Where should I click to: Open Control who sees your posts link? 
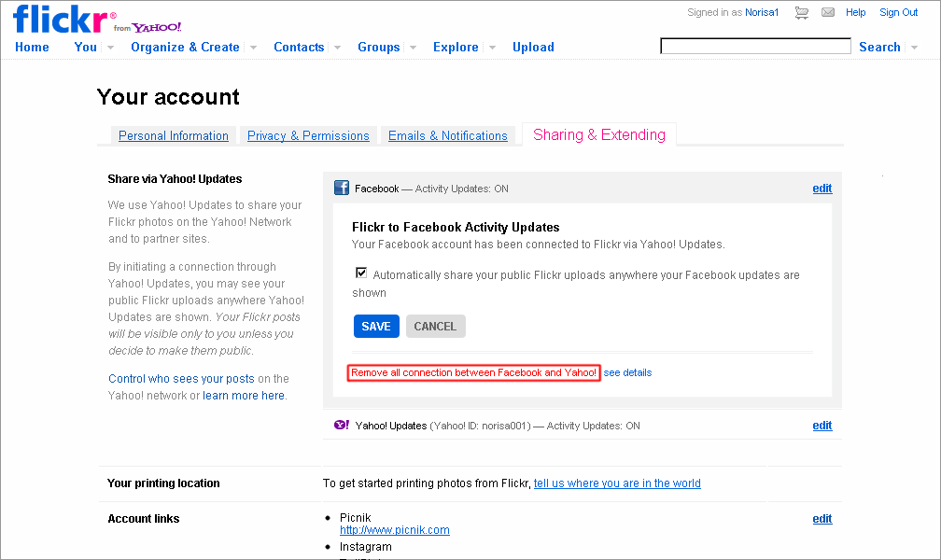(181, 379)
